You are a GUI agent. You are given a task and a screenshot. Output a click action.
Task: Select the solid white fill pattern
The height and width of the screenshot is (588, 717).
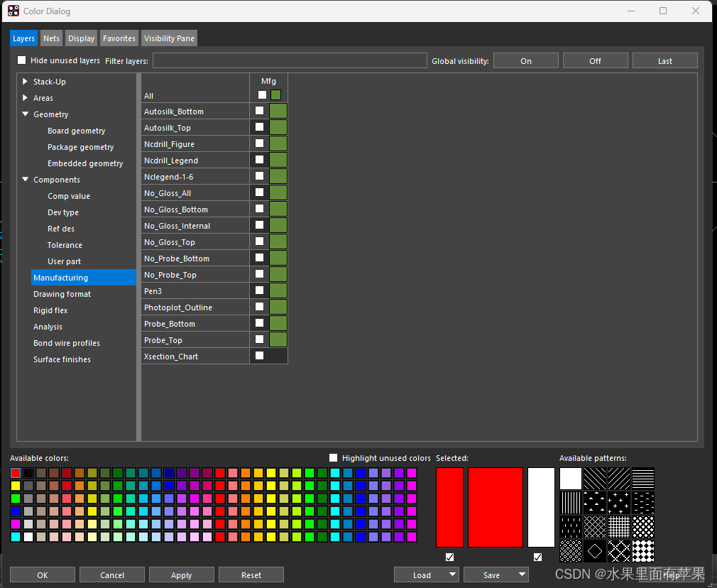571,479
